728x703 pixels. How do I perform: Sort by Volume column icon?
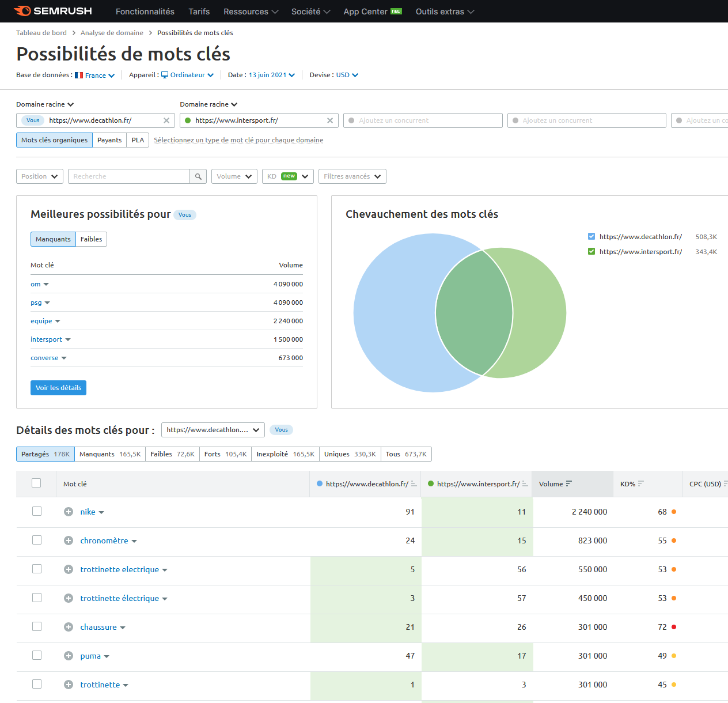tap(569, 483)
